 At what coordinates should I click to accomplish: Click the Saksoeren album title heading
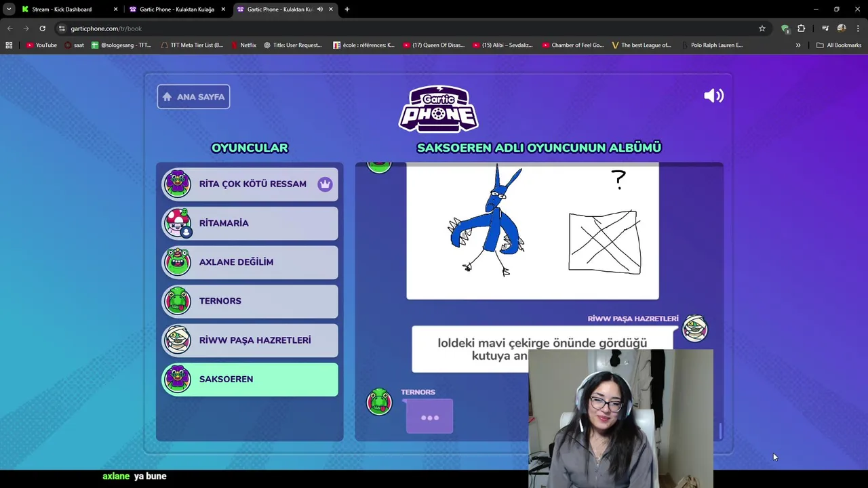[539, 148]
